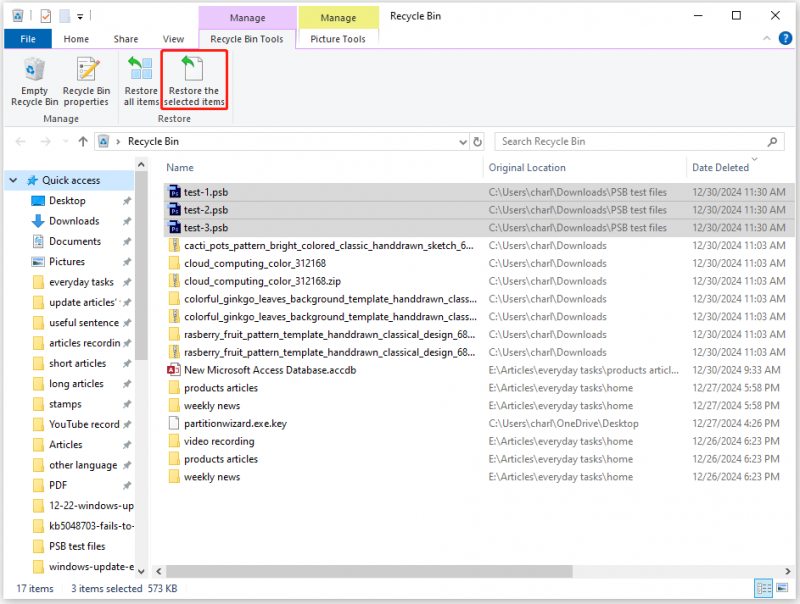
Task: Switch to large icons view layout
Action: coord(782,588)
